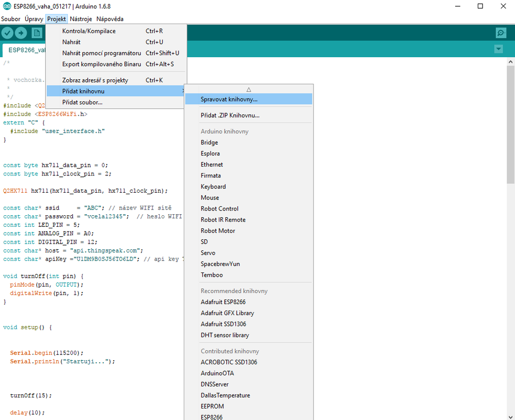
Task: Click 'const int LED_PIN = 5;' line
Action: (41, 225)
